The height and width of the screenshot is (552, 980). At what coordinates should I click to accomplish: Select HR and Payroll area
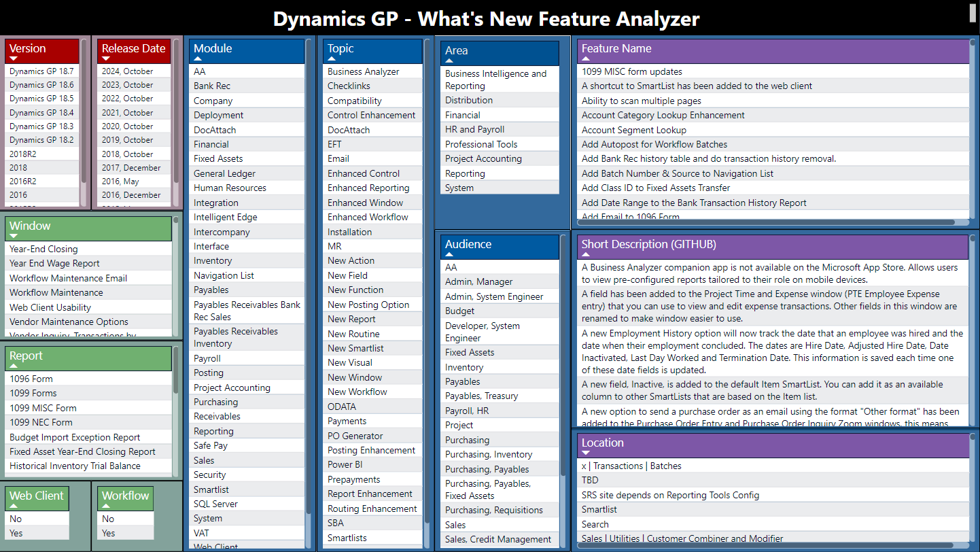coord(500,129)
